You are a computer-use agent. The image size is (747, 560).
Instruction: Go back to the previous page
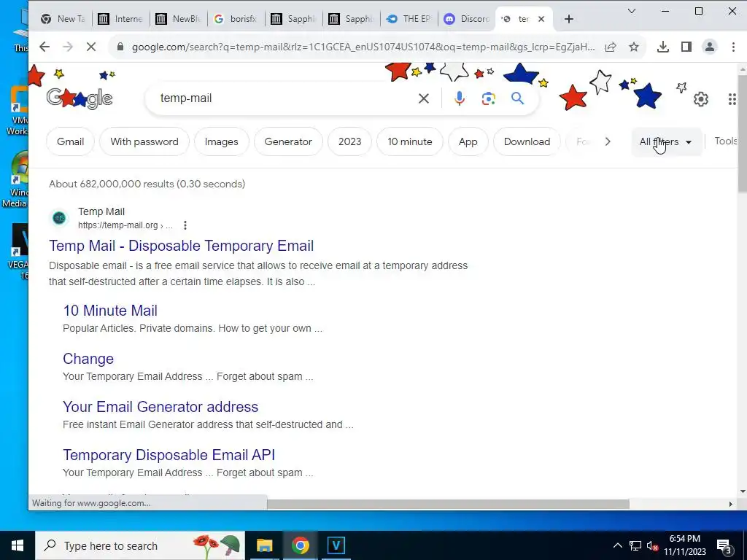pyautogui.click(x=44, y=47)
